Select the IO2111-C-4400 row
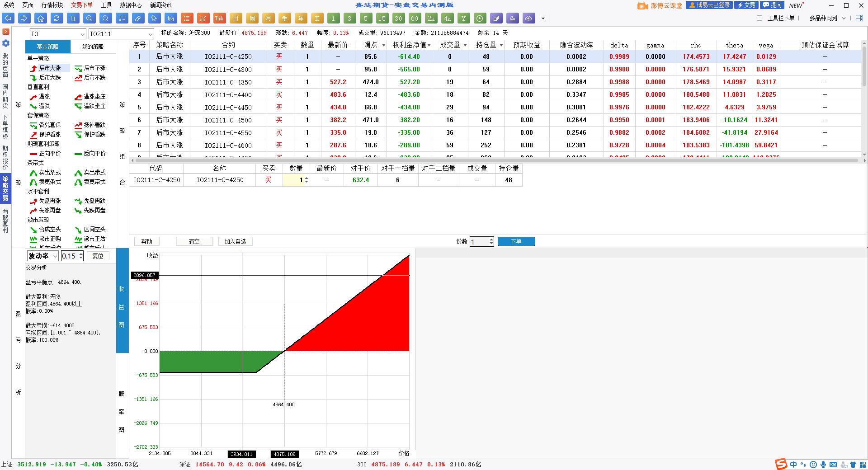868x470 pixels. (496, 94)
